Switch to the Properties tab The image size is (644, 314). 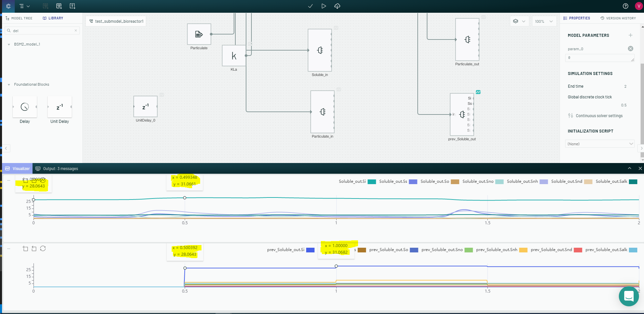coord(577,18)
